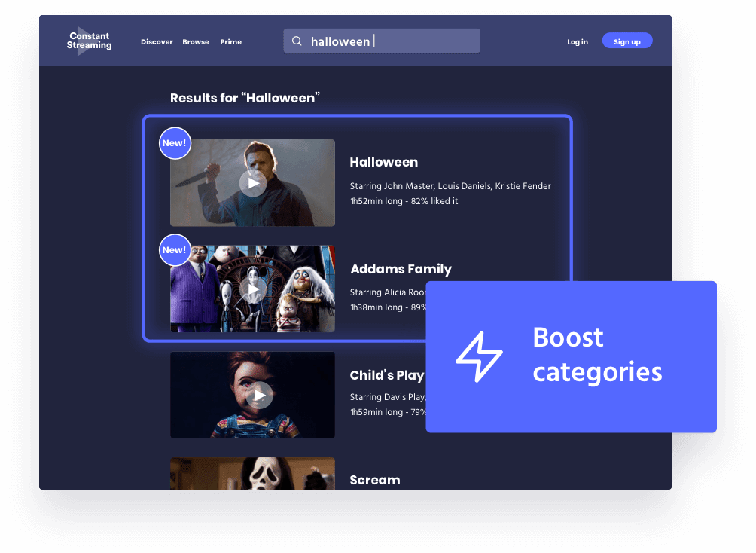Open the Child's Play title
Image resolution: width=756 pixels, height=553 pixels.
pos(387,375)
